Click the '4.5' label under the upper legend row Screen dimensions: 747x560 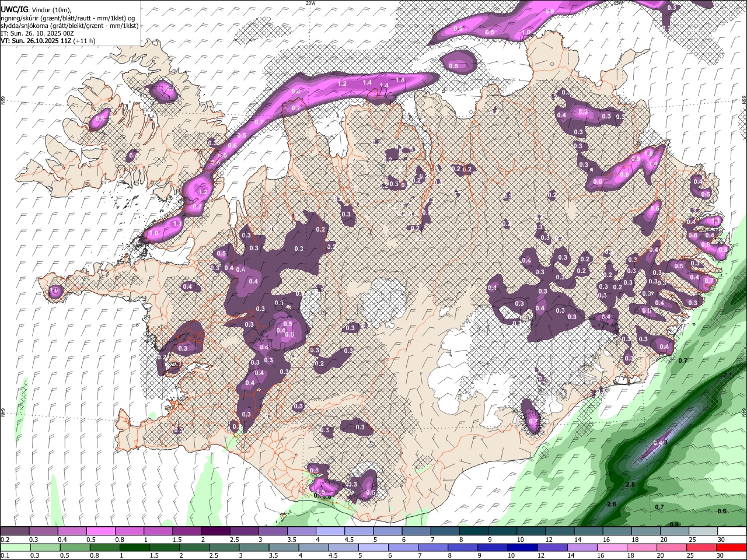(x=349, y=540)
